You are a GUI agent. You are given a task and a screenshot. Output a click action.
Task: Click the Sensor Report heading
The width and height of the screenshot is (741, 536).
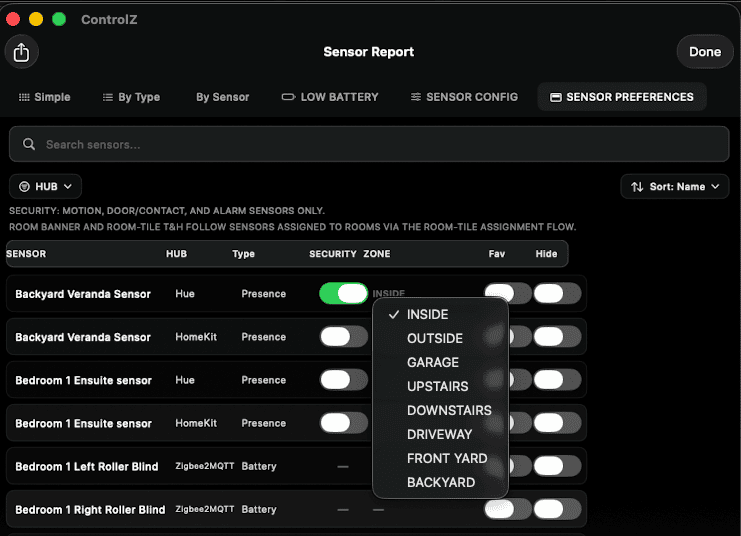369,52
